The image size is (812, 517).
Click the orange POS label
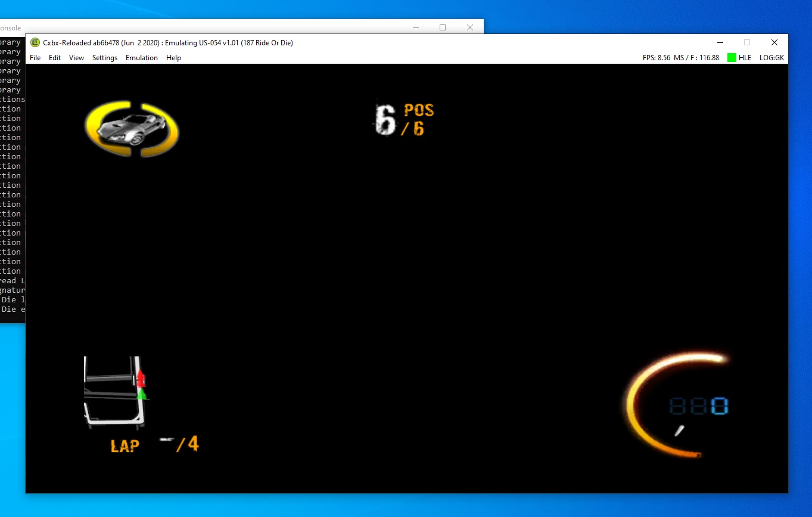tap(419, 110)
